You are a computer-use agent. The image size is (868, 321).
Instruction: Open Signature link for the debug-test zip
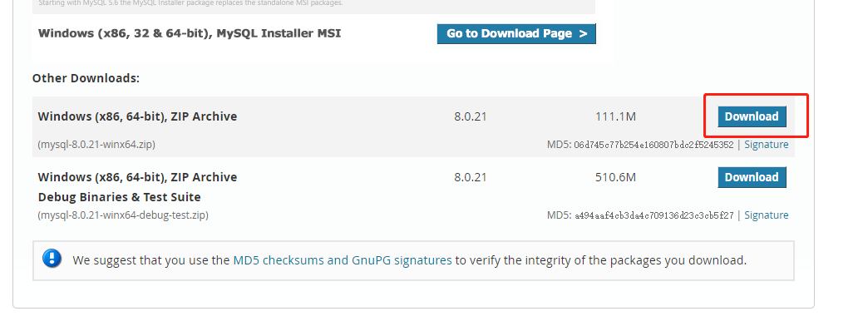pyautogui.click(x=766, y=215)
